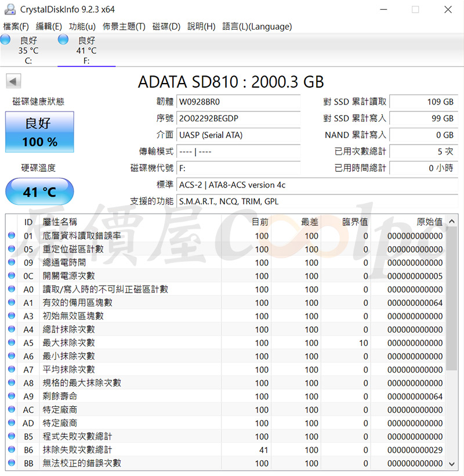This screenshot has width=464, height=476.
Task: Click status dot of attribute AC row
Action: pos(12,409)
